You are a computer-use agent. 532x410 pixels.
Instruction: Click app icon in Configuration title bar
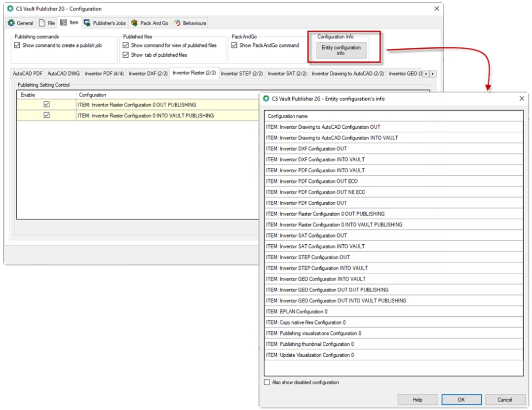click(10, 9)
